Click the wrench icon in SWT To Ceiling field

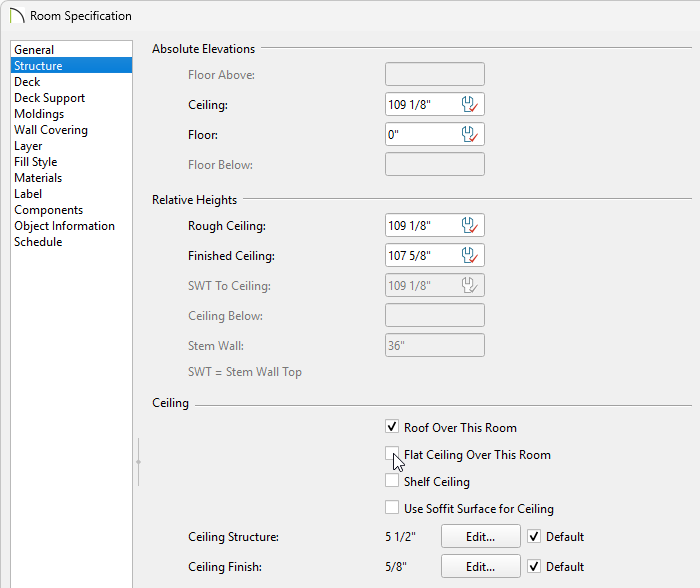click(469, 285)
